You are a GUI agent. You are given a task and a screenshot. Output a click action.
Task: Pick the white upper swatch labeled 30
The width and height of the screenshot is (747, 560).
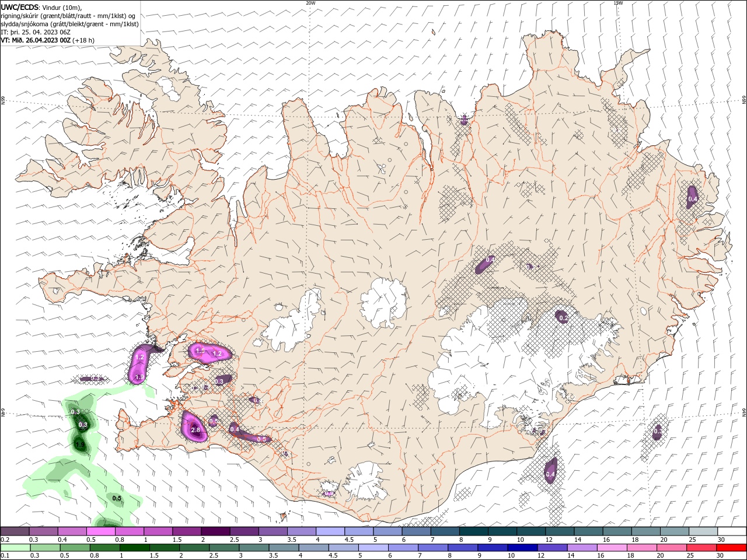732,531
